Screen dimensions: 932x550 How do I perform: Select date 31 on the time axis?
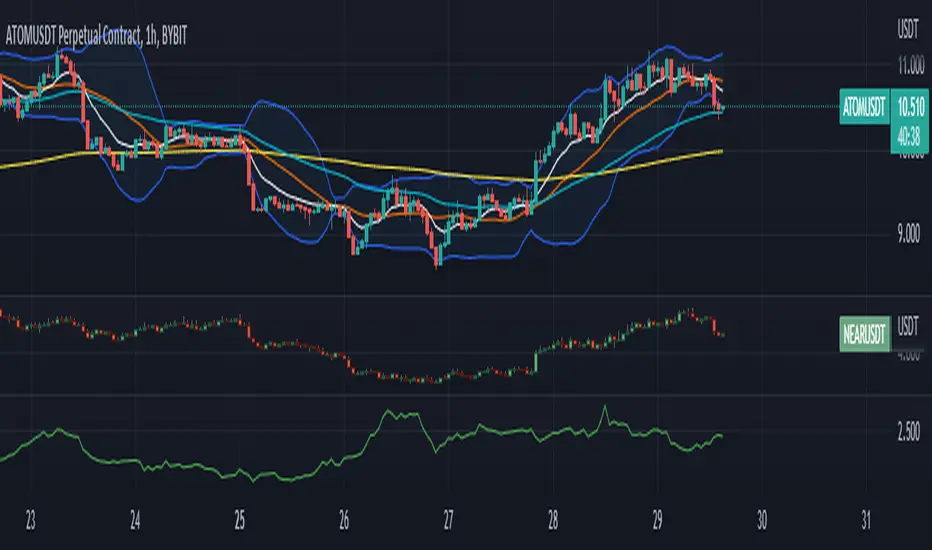(866, 520)
